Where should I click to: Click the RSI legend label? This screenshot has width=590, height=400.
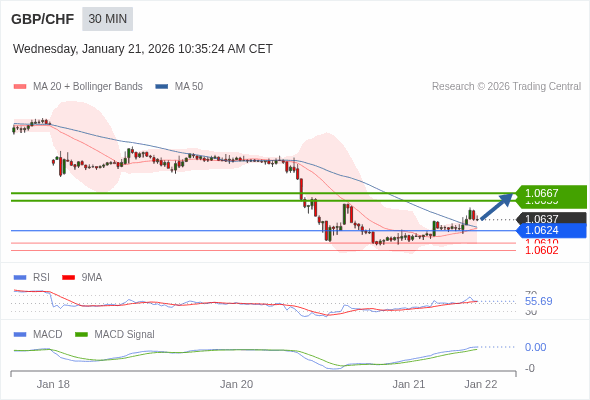click(41, 278)
